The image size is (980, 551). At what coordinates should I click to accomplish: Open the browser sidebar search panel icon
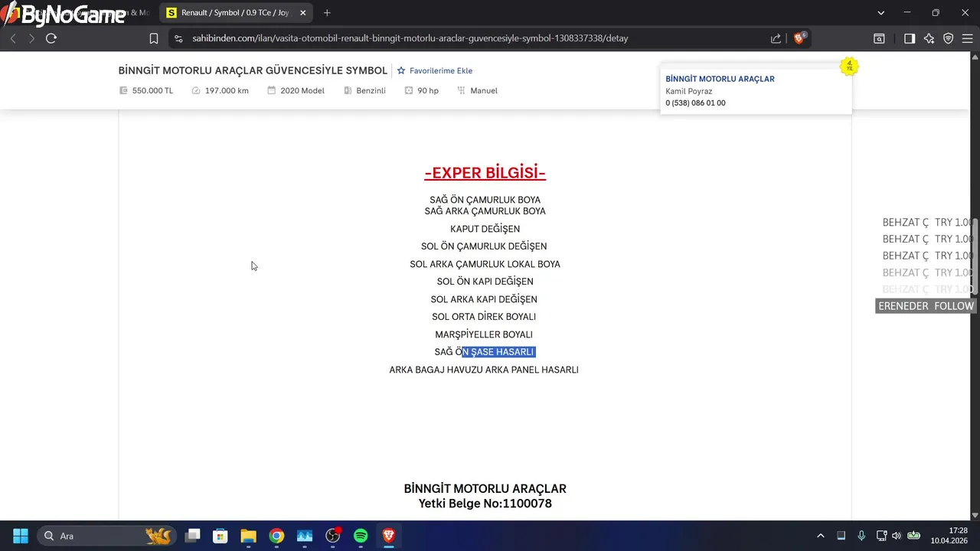click(x=880, y=38)
